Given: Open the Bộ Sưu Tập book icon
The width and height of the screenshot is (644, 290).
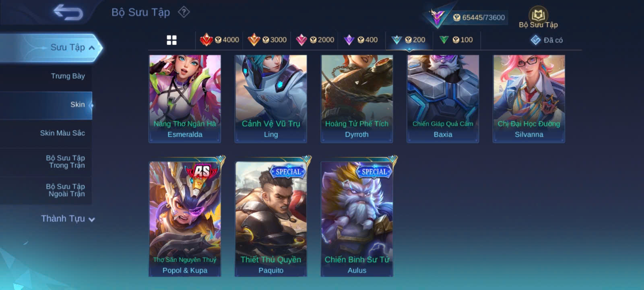Looking at the screenshot, I should click(538, 18).
